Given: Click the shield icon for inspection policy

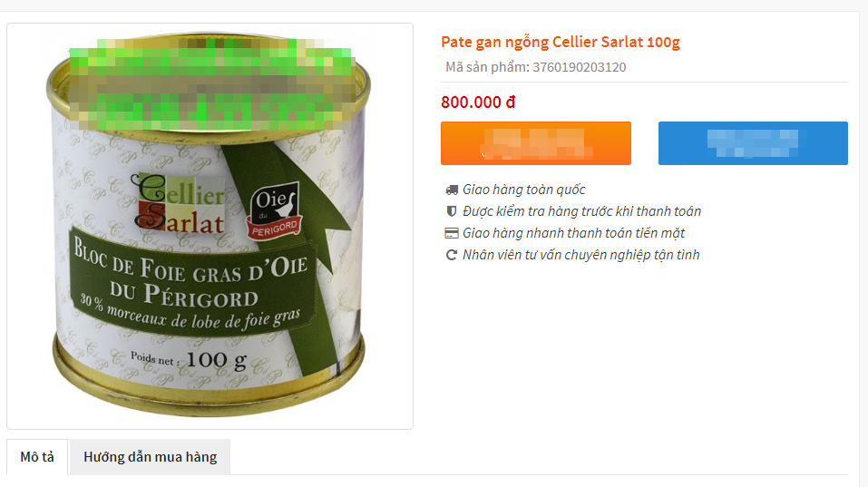Looking at the screenshot, I should (452, 211).
